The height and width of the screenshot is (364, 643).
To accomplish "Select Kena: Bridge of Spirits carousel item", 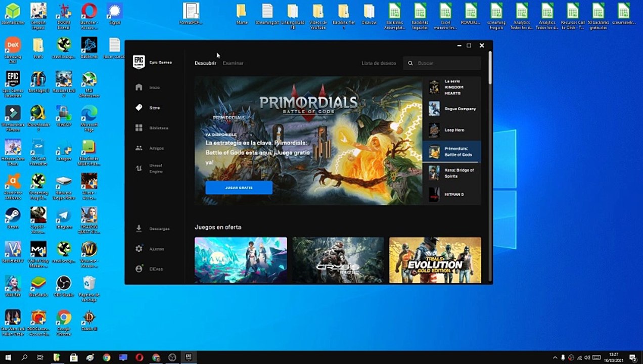I will click(x=452, y=173).
